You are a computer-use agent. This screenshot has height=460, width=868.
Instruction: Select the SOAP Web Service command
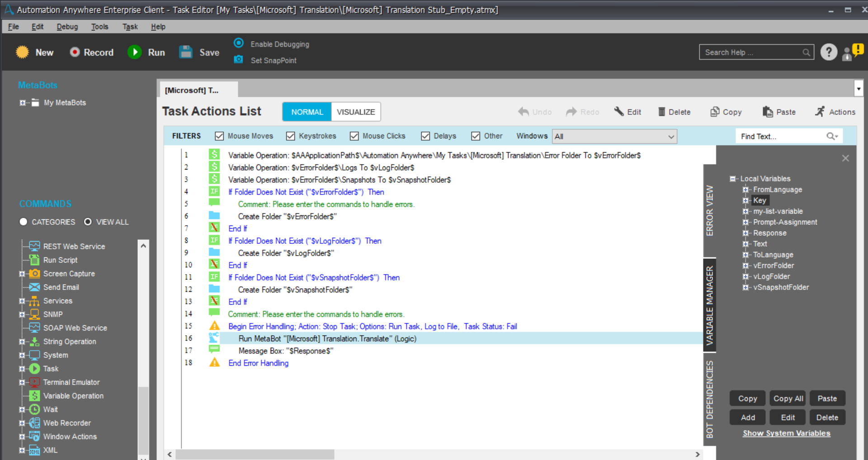pyautogui.click(x=75, y=328)
